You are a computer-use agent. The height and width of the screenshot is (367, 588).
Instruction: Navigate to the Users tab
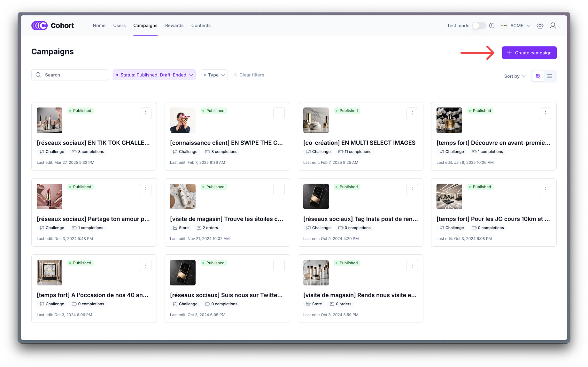pyautogui.click(x=119, y=26)
